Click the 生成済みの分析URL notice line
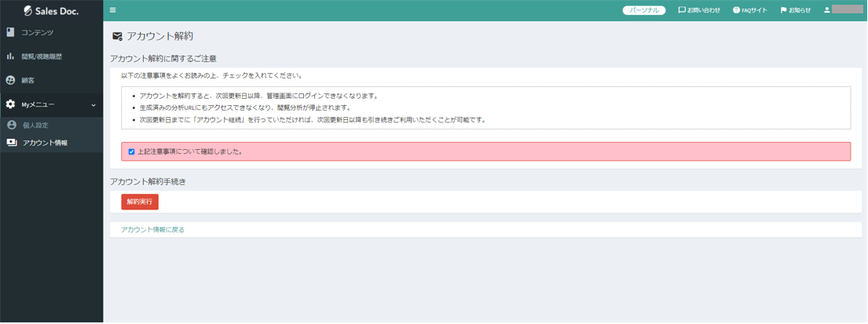 245,107
